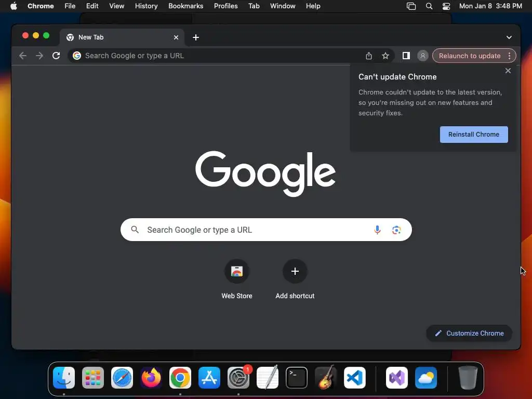Viewport: 532px width, 399px height.
Task: Open the Edit menu
Action: [x=92, y=6]
